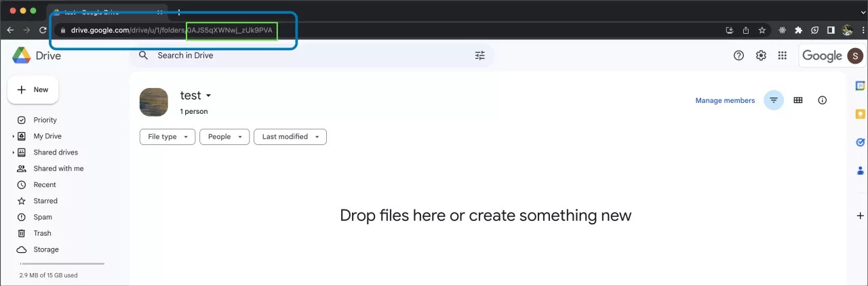View site info via the lock icon
The width and height of the screenshot is (868, 286).
click(x=62, y=30)
